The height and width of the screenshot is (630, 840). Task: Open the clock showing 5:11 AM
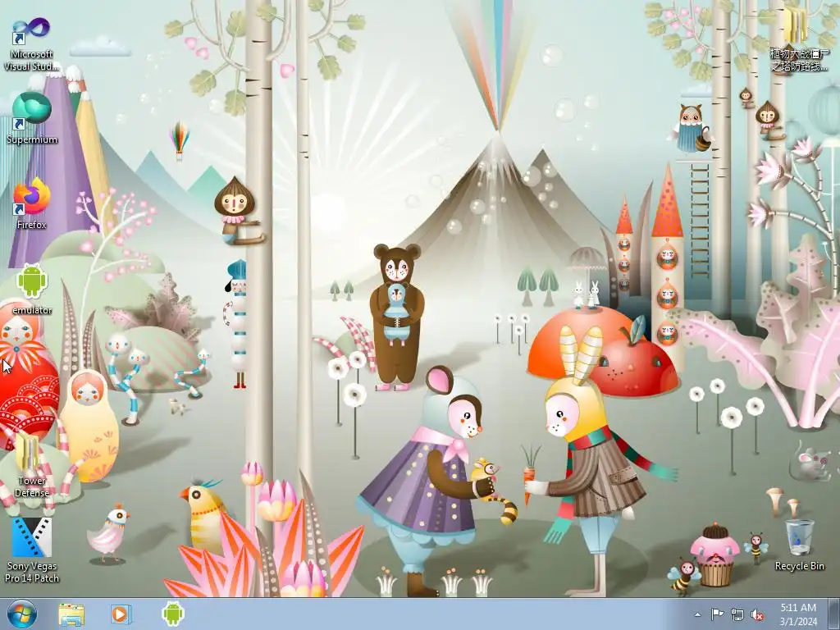point(798,614)
